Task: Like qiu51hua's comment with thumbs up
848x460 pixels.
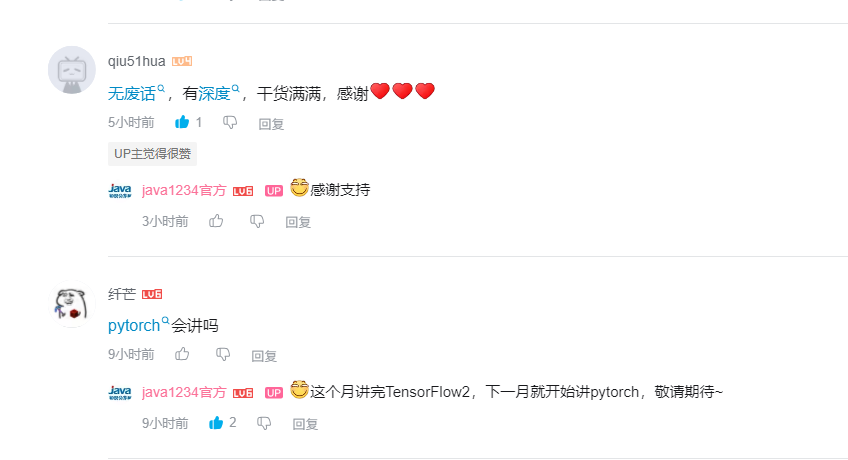Action: coord(182,122)
